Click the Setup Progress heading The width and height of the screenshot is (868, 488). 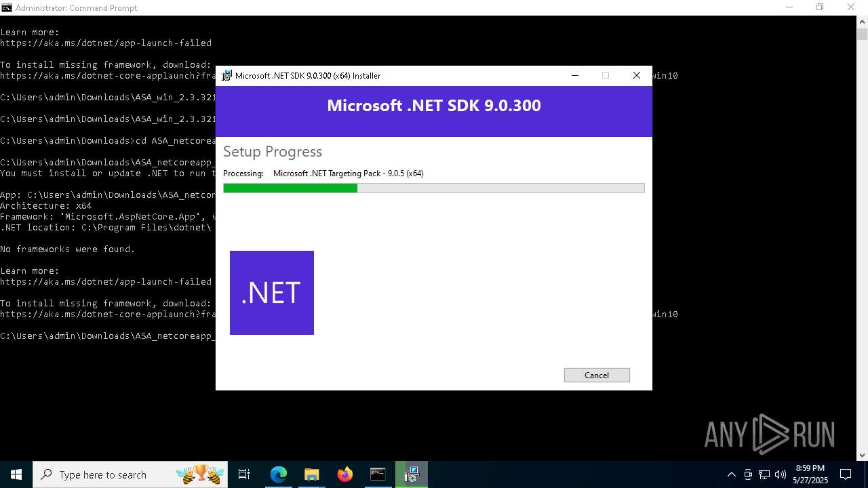click(273, 152)
